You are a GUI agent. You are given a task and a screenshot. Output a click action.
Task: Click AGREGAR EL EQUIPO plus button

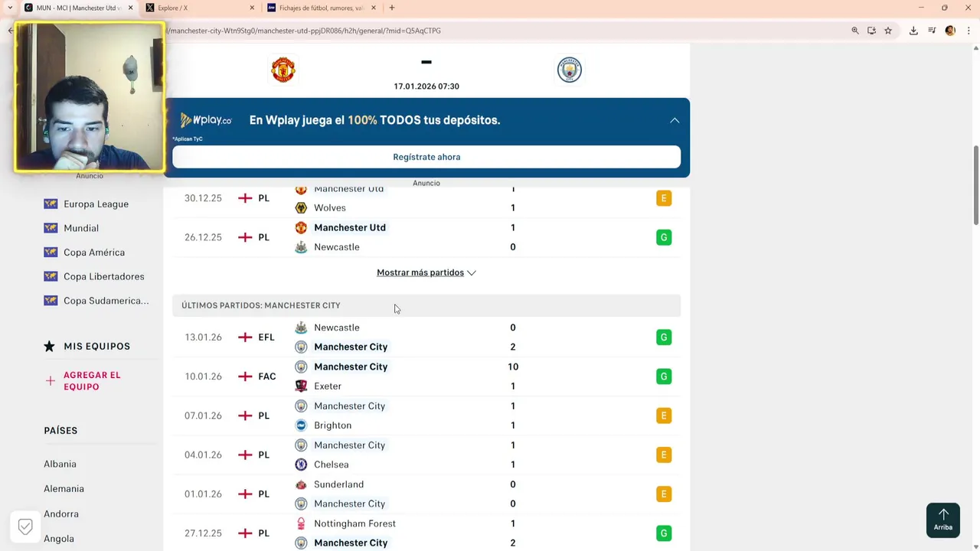pyautogui.click(x=50, y=380)
